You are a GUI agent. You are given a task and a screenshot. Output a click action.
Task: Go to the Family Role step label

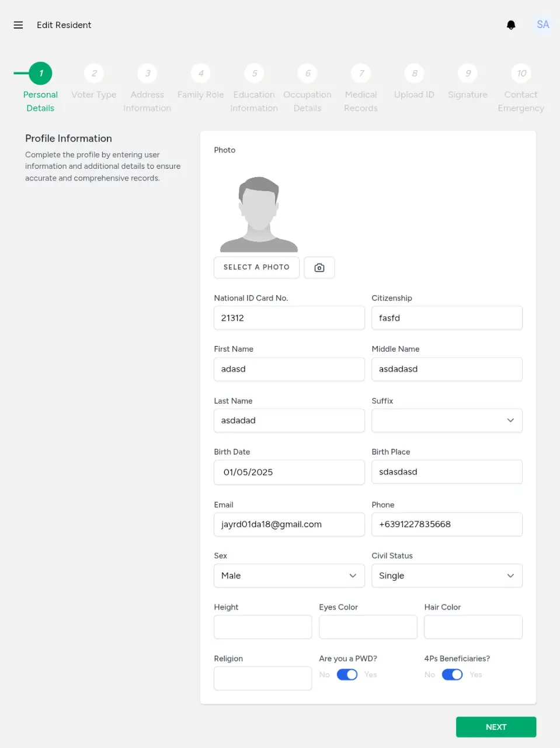201,95
